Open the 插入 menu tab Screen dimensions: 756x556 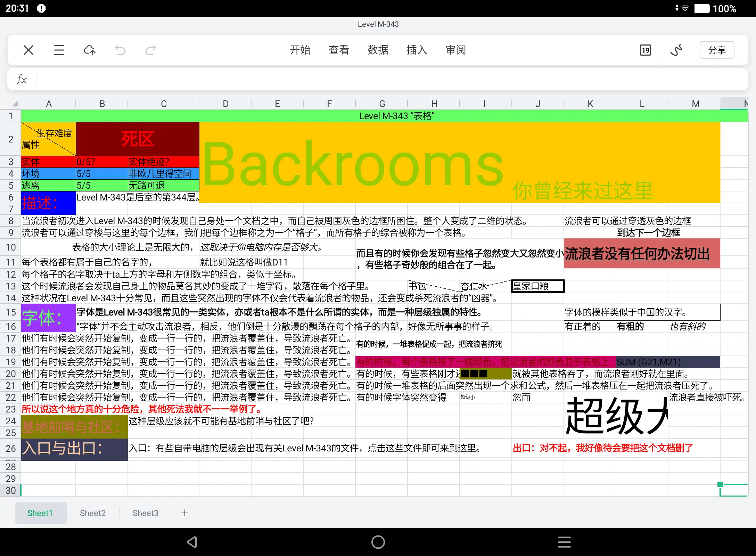click(x=417, y=50)
